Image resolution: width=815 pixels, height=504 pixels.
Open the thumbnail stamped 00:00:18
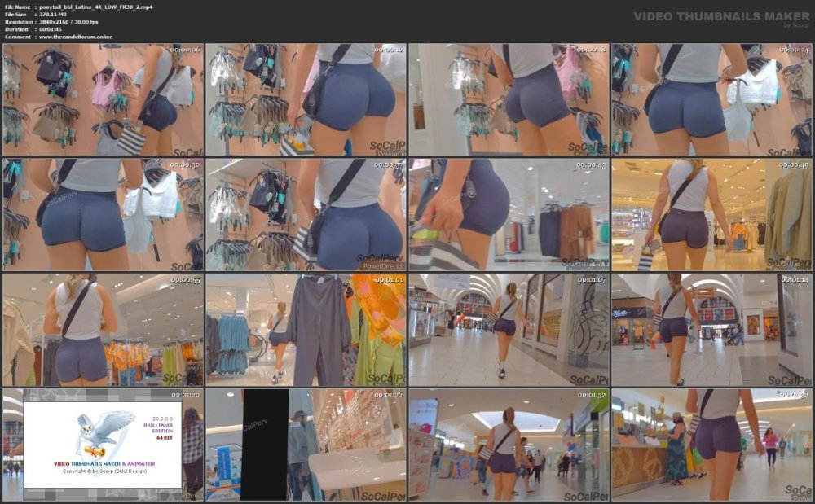(x=509, y=99)
